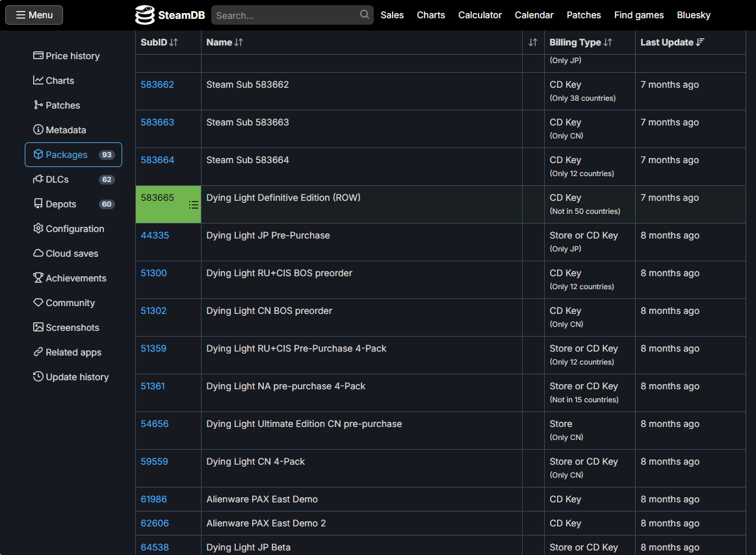Select text 'Dying Light Definitive Edition (ROW)'
756x555 pixels.
(283, 198)
